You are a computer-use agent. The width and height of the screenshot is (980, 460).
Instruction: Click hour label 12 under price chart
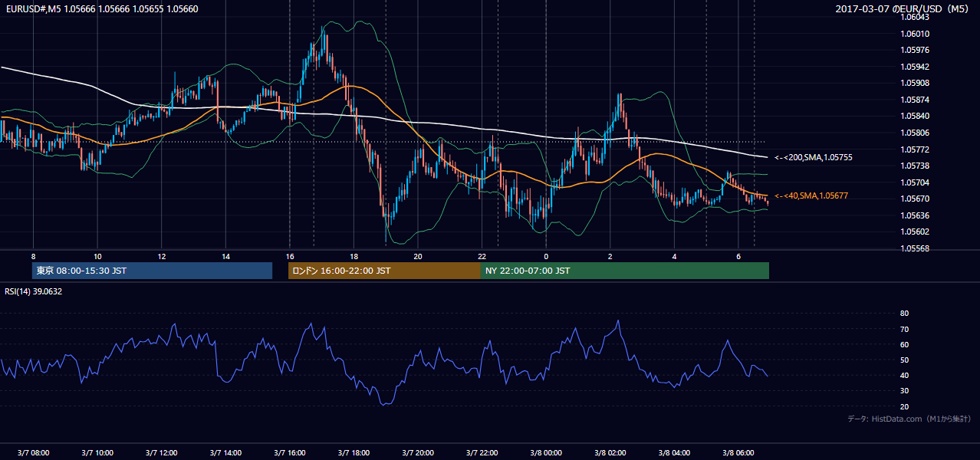click(162, 256)
